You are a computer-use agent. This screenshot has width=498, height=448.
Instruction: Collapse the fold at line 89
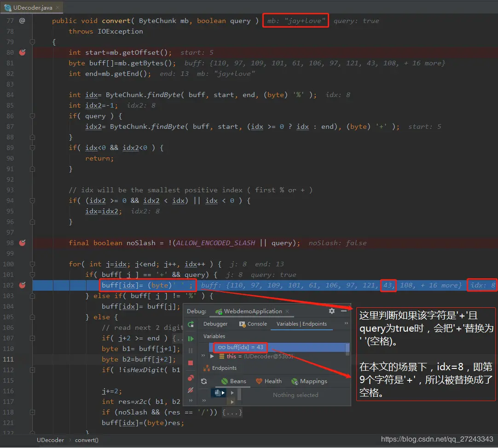click(x=32, y=148)
